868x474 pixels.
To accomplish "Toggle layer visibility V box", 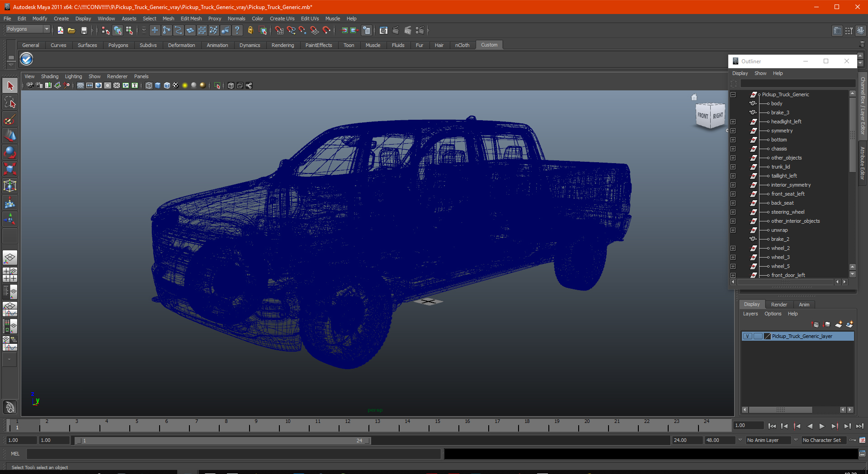I will 748,336.
